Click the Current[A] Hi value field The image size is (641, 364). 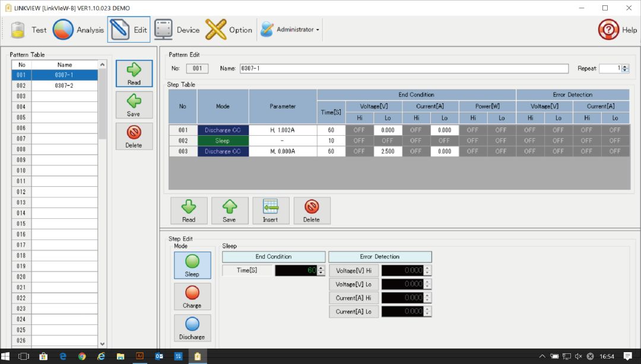coord(402,298)
